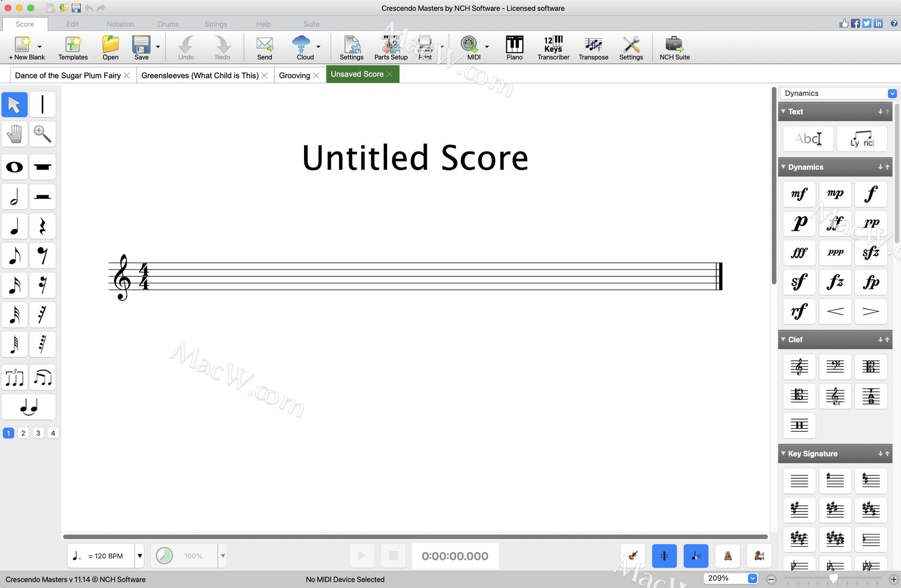Click the Open file button
Viewport: 901px width, 588px height.
point(110,48)
